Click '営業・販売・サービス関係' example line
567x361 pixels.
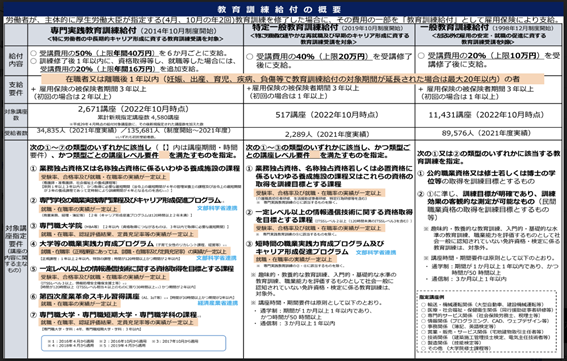point(482,332)
